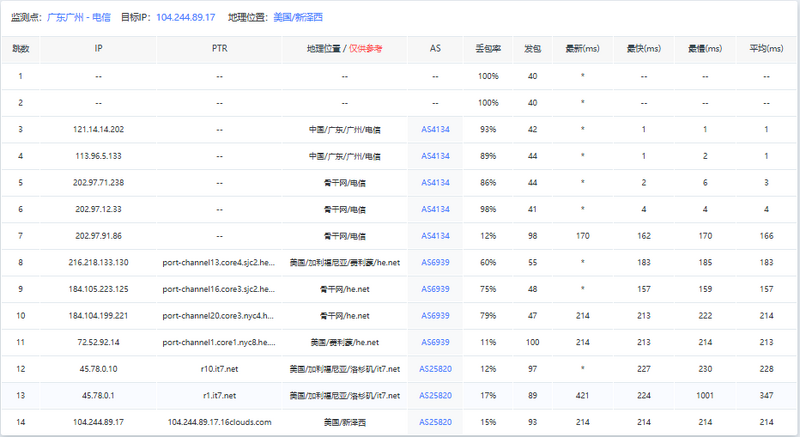The image size is (800, 437).
Task: Click latest value 170 in hop 7
Action: pos(583,236)
